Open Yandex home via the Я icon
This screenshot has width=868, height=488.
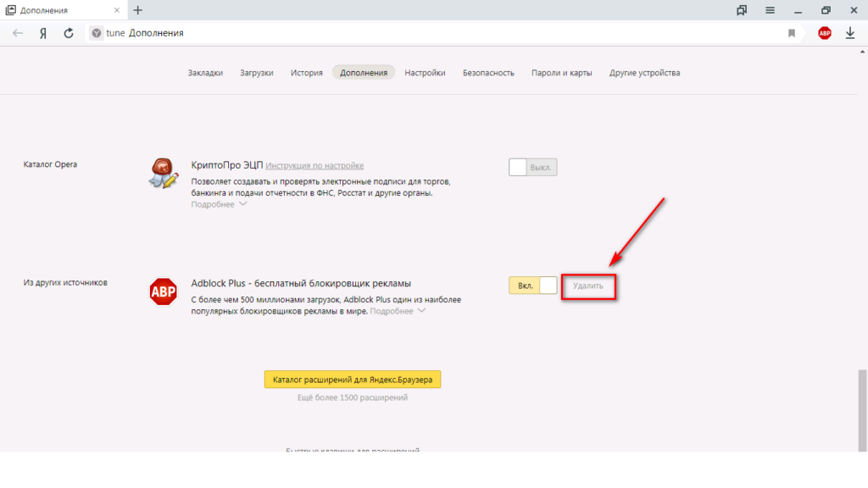(x=43, y=33)
